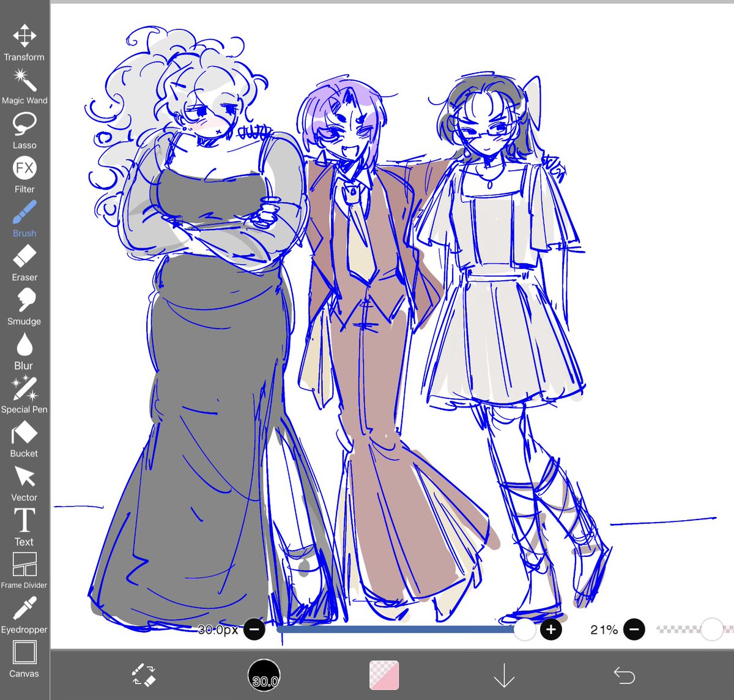734x700 pixels.
Task: Decrease opacity with the 21% minus button
Action: point(634,629)
